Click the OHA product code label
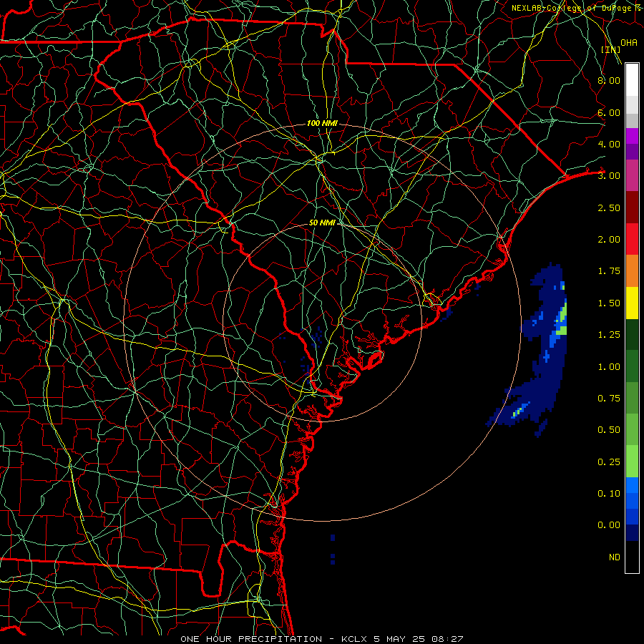The height and width of the screenshot is (644, 644). [629, 42]
